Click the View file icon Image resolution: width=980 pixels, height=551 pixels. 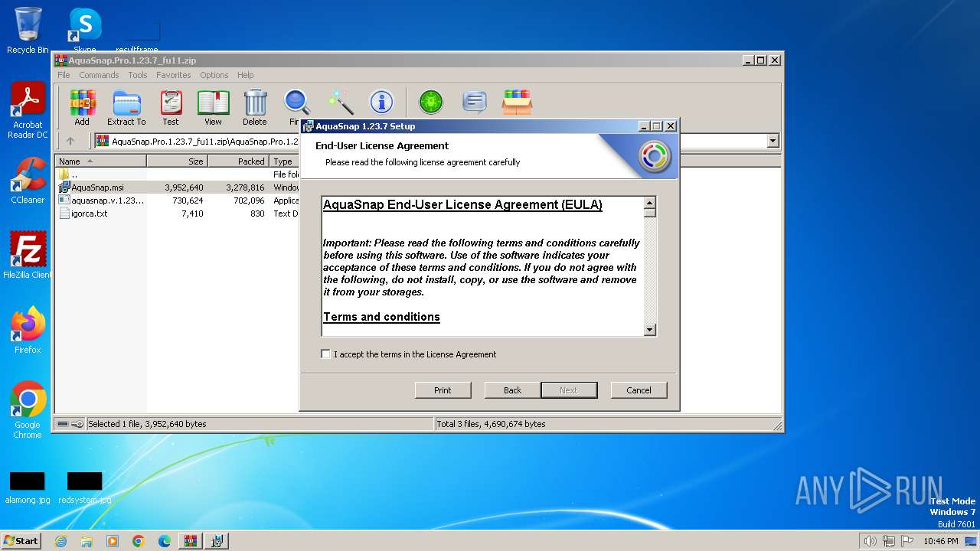(213, 107)
